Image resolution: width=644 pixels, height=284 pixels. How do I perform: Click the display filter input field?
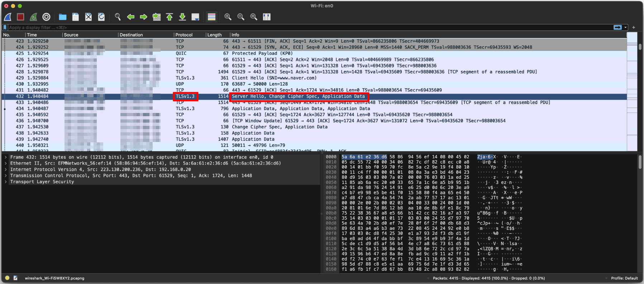287,27
